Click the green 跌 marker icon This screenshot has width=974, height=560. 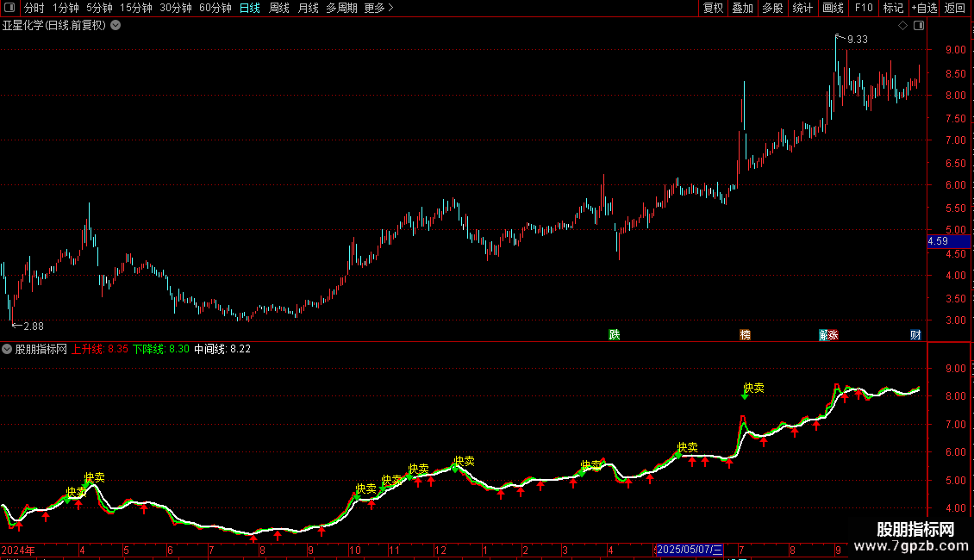point(615,335)
